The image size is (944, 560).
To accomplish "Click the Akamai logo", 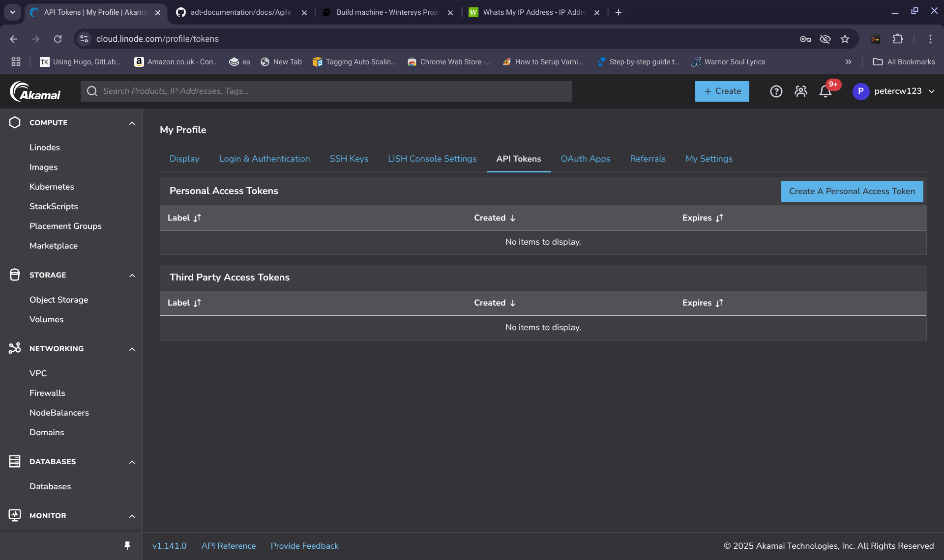I will pos(35,91).
